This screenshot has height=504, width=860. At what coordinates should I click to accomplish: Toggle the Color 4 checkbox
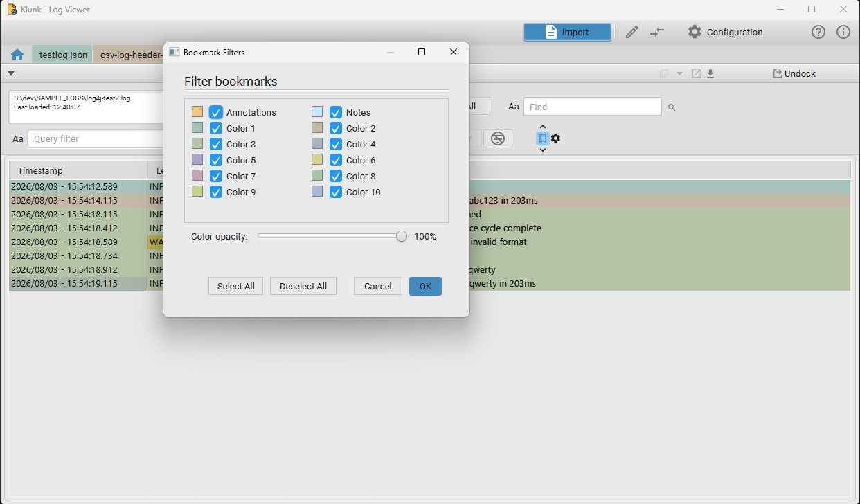[x=336, y=144]
